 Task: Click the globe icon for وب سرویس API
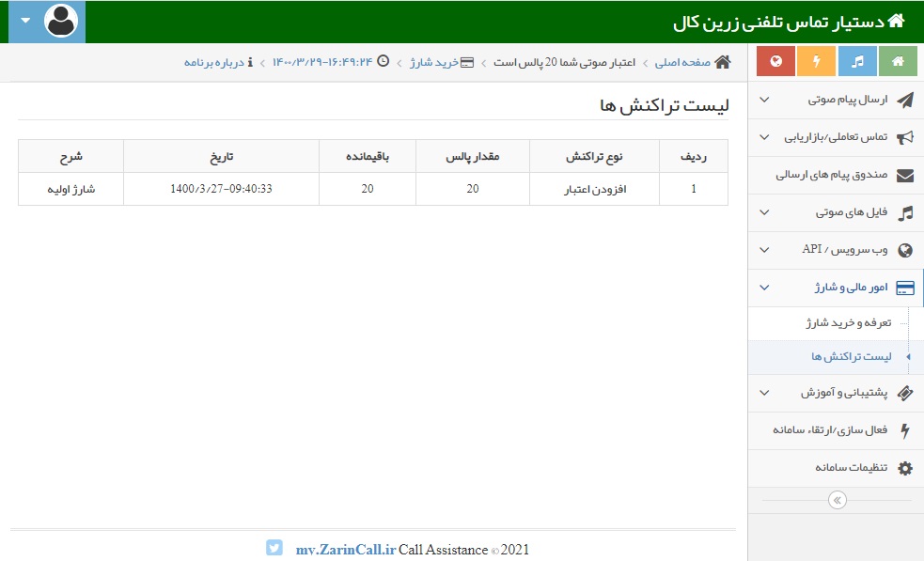(x=905, y=251)
